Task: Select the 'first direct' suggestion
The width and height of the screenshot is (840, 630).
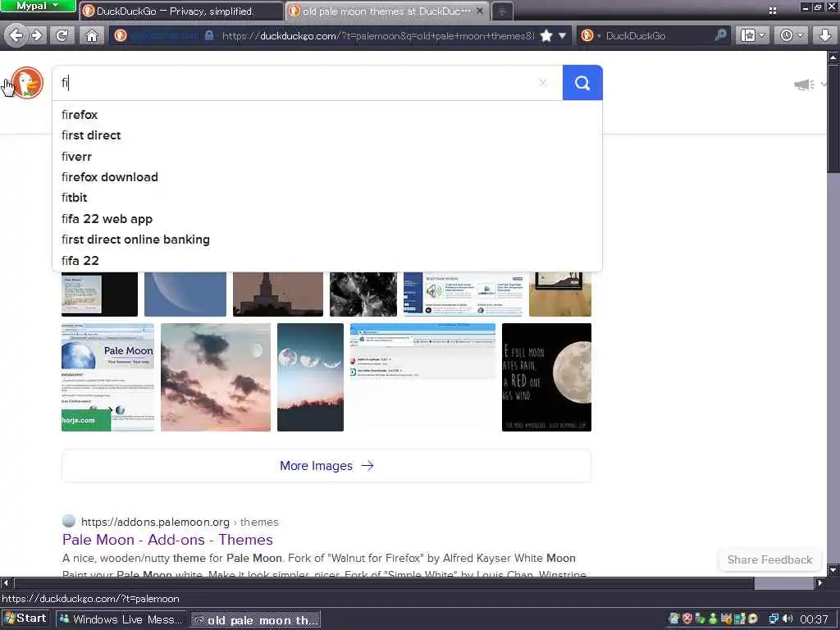Action: [x=326, y=135]
